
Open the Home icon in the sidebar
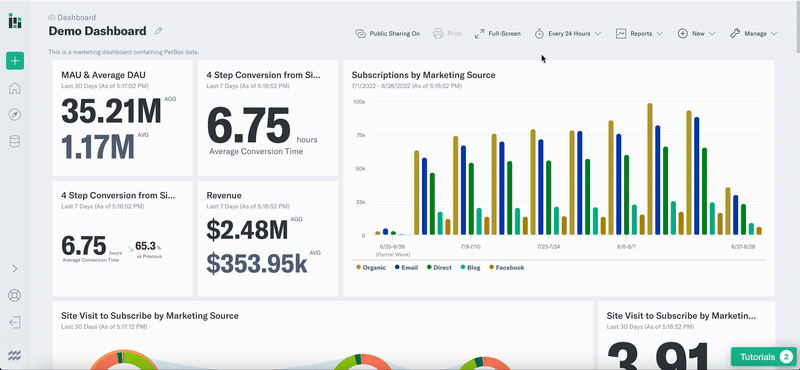point(15,88)
